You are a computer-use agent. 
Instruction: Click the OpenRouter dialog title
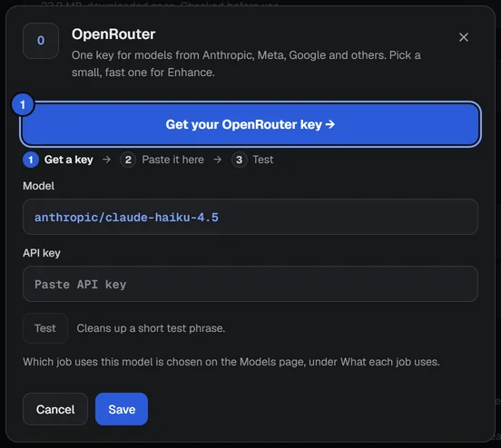pyautogui.click(x=113, y=34)
